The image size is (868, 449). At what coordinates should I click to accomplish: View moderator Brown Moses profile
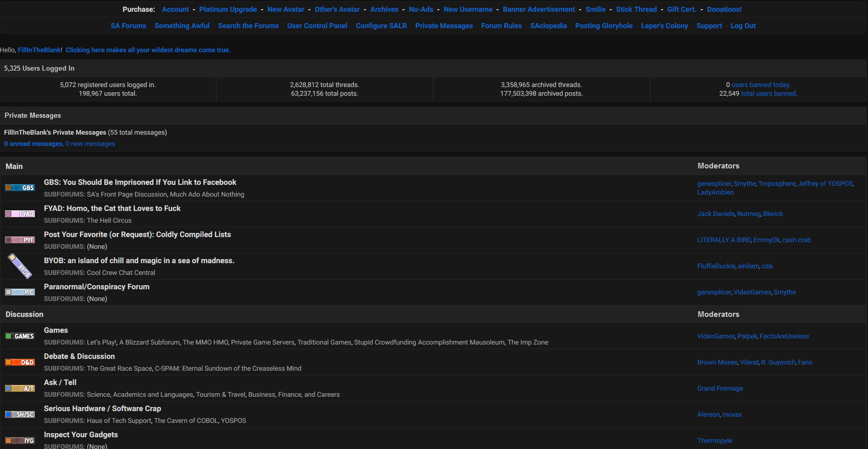tap(717, 362)
